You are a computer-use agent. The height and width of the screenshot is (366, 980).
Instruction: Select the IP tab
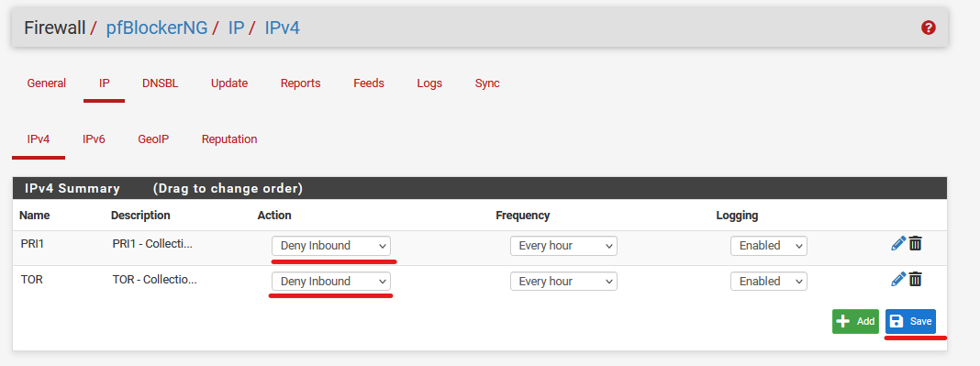click(105, 83)
